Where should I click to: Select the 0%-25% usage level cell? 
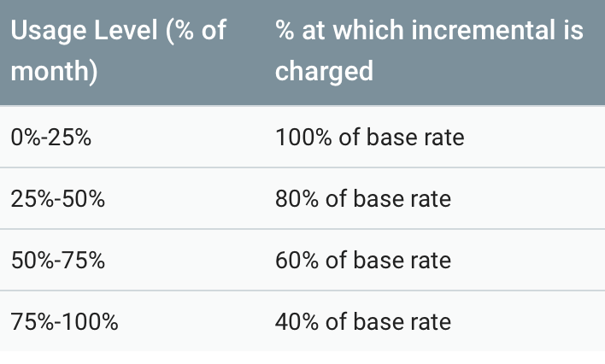click(x=51, y=138)
